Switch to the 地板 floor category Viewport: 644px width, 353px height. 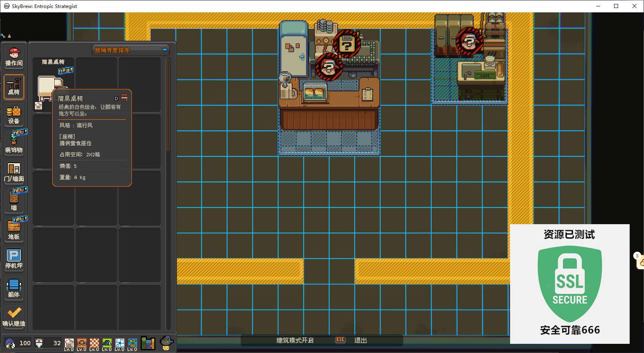(14, 231)
